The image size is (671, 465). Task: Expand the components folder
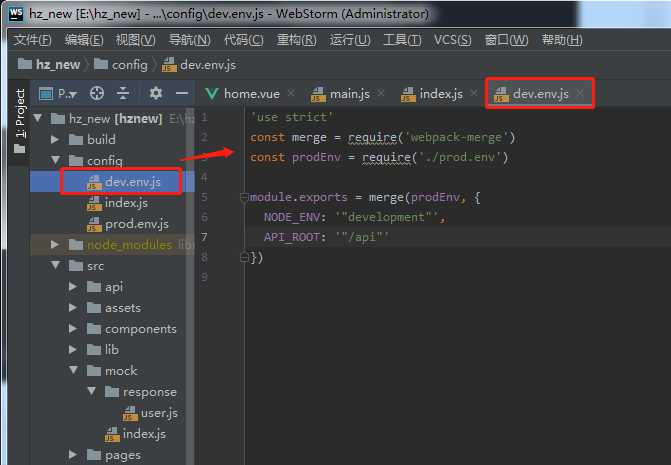click(73, 328)
